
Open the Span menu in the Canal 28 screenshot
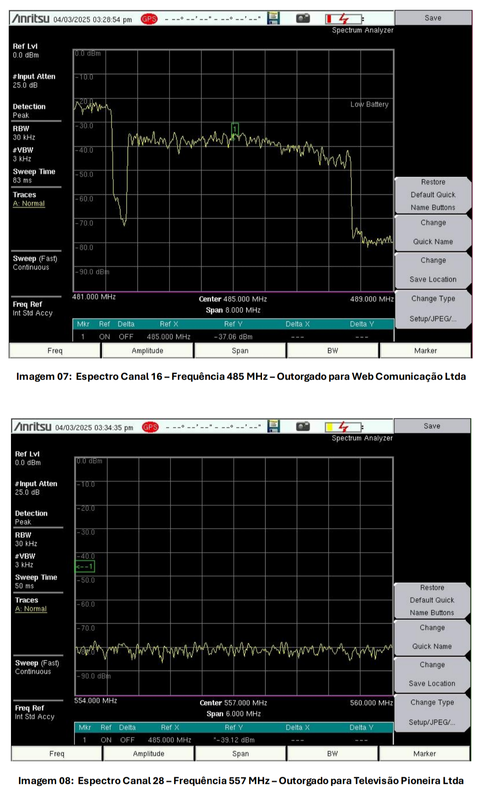pos(240,754)
